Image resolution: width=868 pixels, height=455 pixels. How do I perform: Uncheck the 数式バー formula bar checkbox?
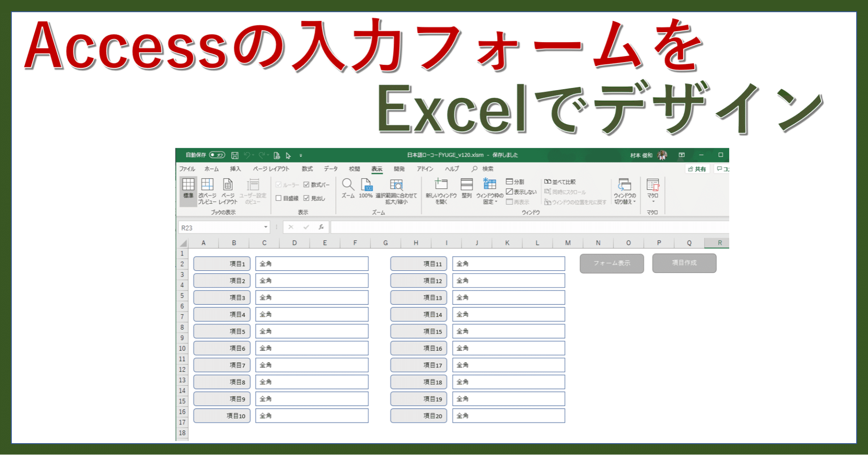point(307,184)
